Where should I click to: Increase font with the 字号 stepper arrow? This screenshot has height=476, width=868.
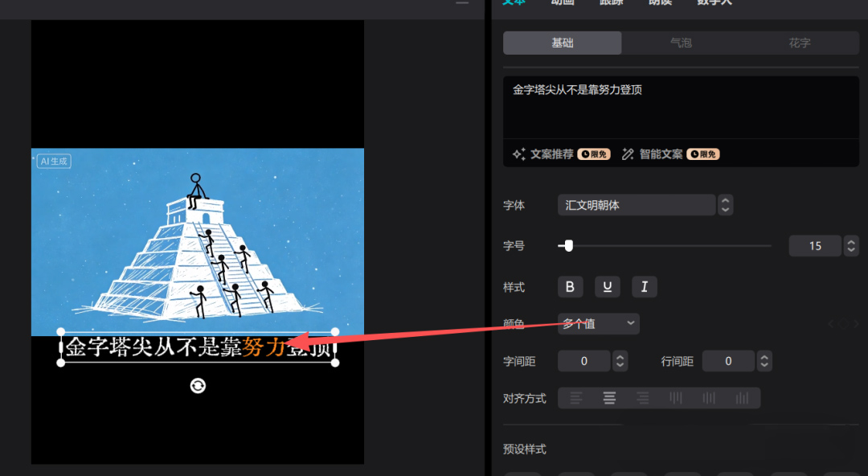pos(851,241)
